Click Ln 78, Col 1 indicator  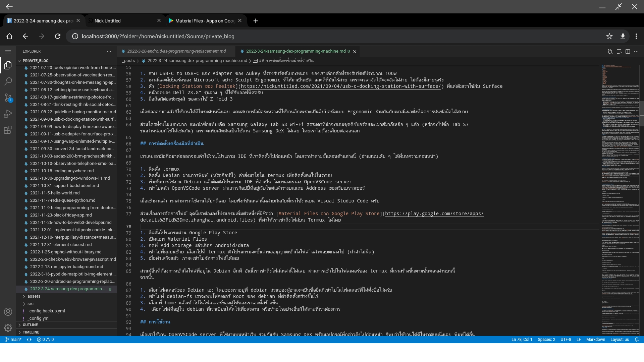pyautogui.click(x=522, y=340)
